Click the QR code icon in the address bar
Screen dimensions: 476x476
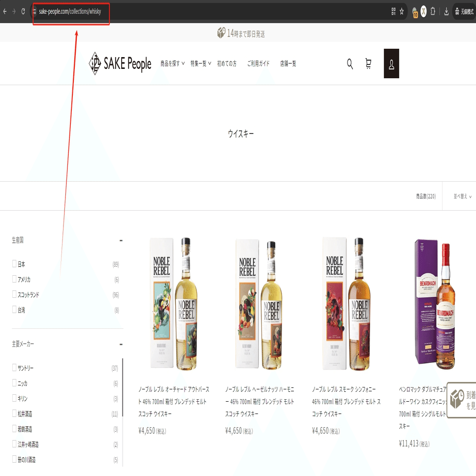(393, 11)
